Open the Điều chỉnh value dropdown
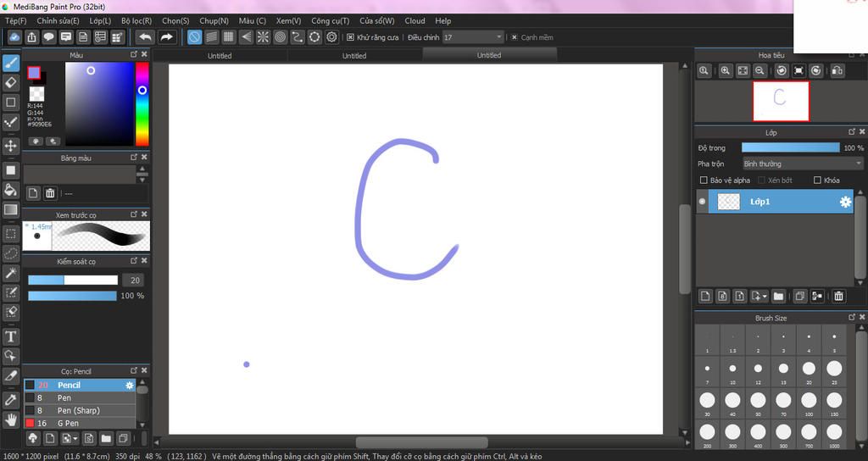Screen dimensions: 868x461 [473, 37]
